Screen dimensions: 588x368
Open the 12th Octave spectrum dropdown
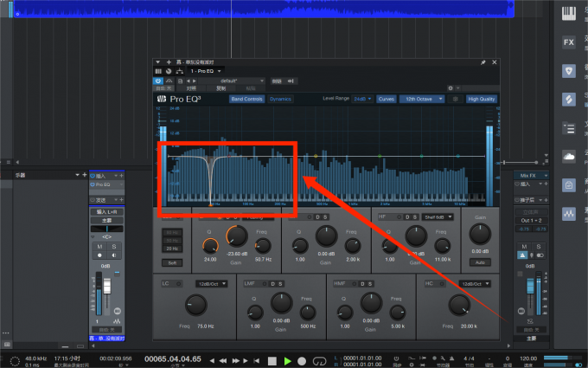coord(422,99)
